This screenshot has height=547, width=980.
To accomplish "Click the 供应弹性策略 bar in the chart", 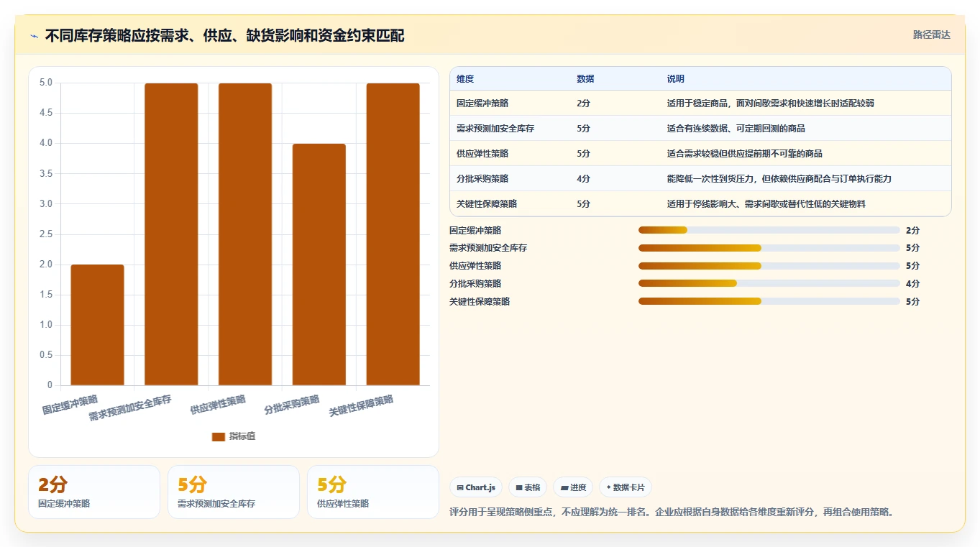I will click(245, 234).
